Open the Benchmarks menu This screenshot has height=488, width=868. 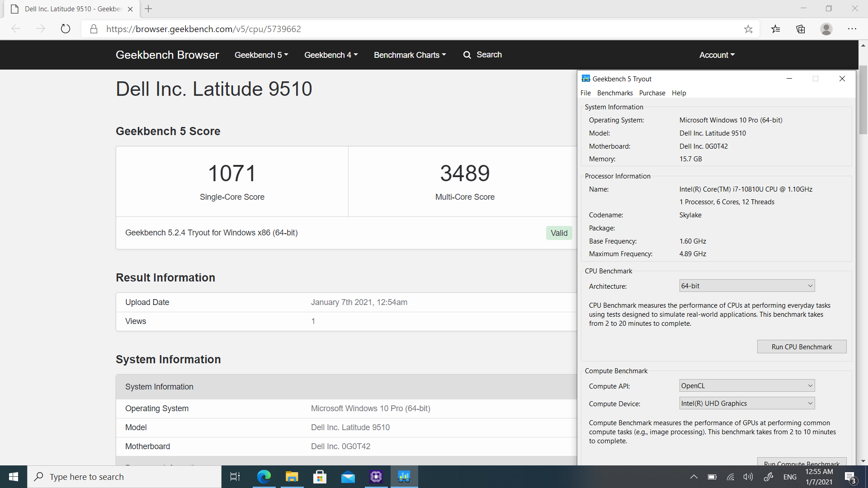[615, 93]
